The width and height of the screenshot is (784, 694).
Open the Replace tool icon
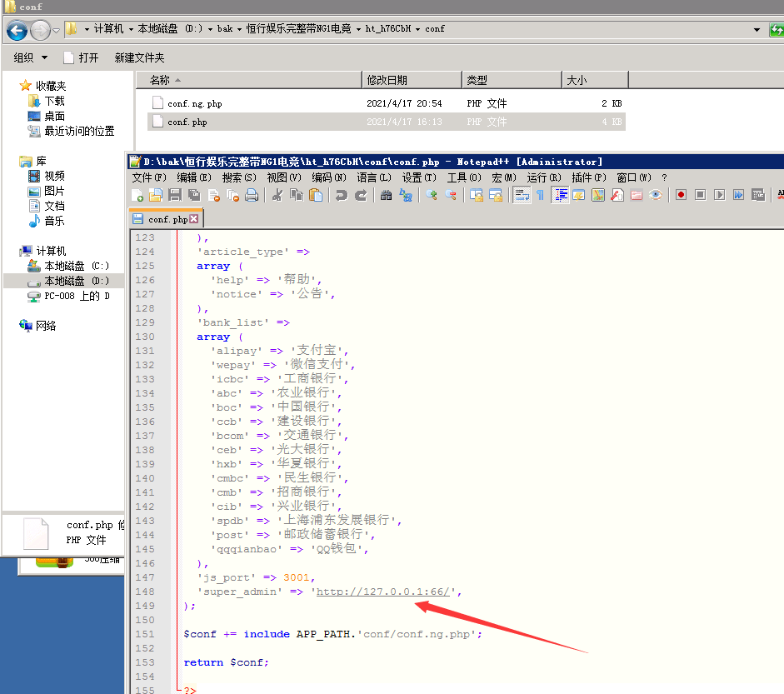406,195
